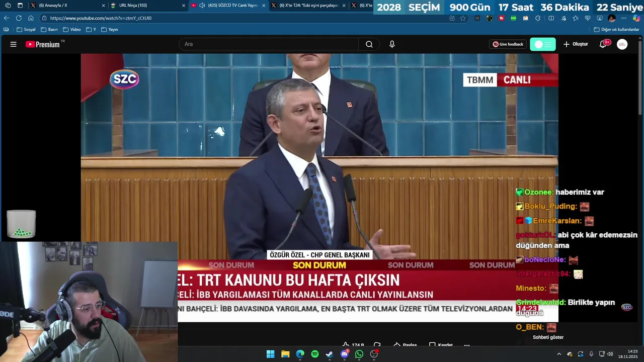Like the video (174 B)

pyautogui.click(x=353, y=345)
